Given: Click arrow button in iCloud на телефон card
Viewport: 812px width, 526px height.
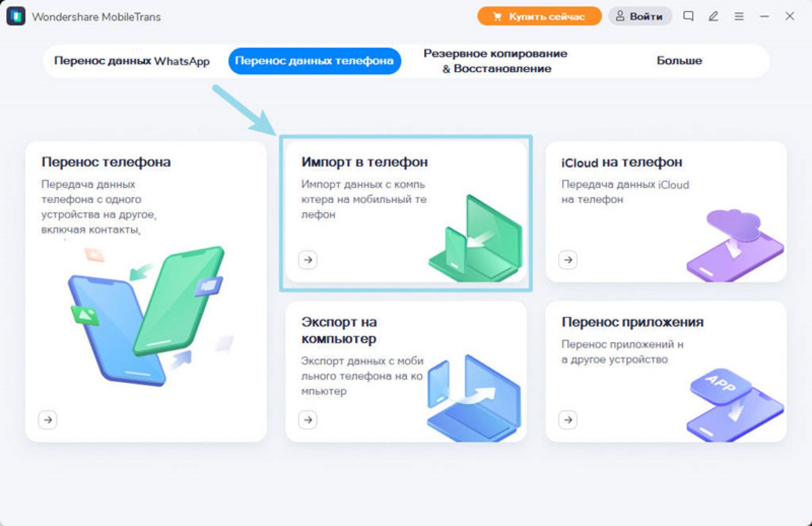Looking at the screenshot, I should click(568, 260).
